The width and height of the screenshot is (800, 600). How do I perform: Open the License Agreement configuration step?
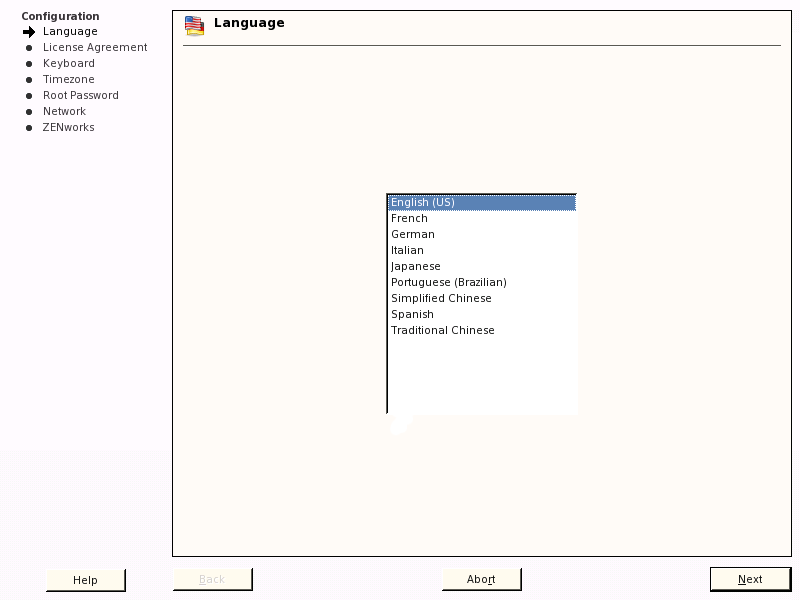(x=94, y=47)
